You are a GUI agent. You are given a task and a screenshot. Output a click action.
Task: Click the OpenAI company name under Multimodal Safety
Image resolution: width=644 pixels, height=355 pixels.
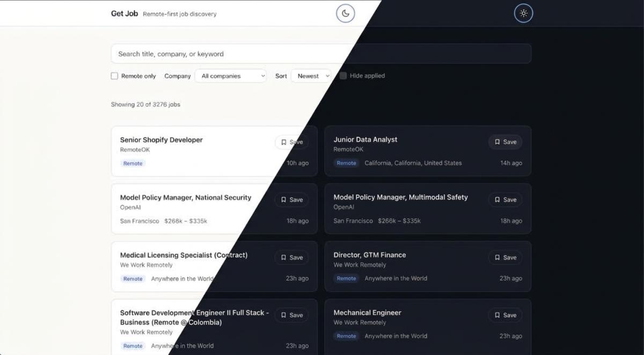pyautogui.click(x=344, y=207)
